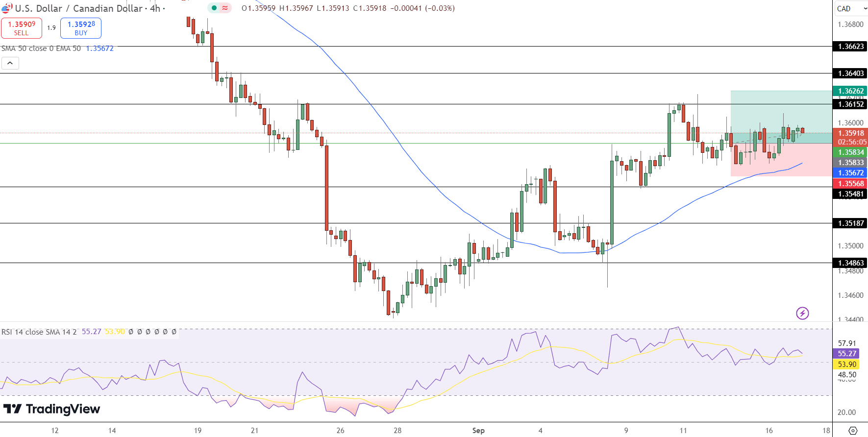This screenshot has width=868, height=437.
Task: Click the USD/CAD flag symbol icon
Action: pyautogui.click(x=7, y=8)
